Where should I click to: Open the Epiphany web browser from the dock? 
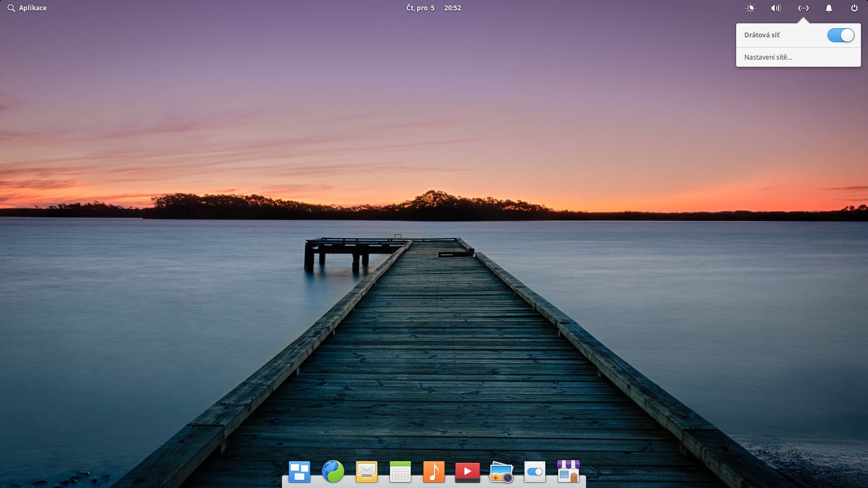coord(333,471)
